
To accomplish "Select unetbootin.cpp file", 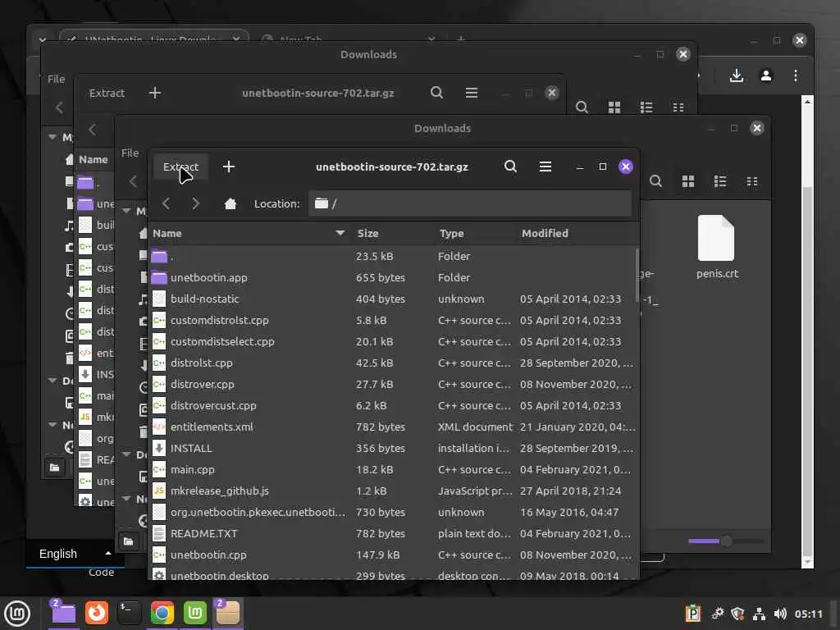I will (x=393, y=555).
